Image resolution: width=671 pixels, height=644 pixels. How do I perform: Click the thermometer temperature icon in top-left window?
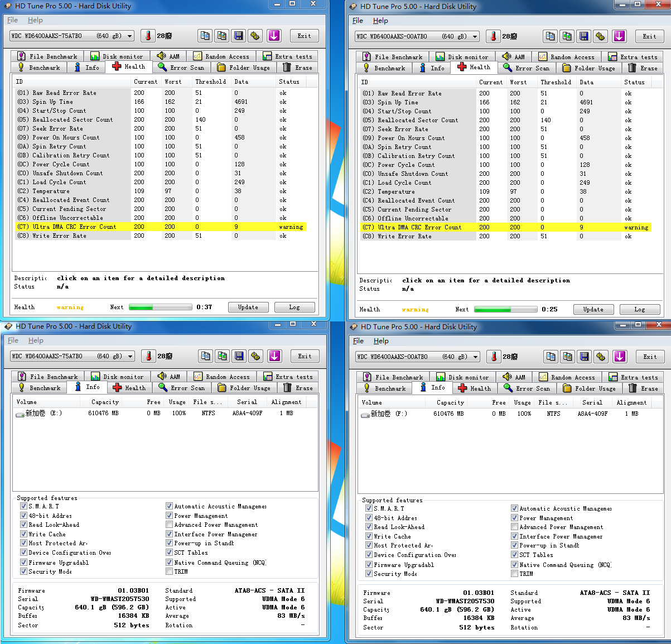pyautogui.click(x=148, y=36)
